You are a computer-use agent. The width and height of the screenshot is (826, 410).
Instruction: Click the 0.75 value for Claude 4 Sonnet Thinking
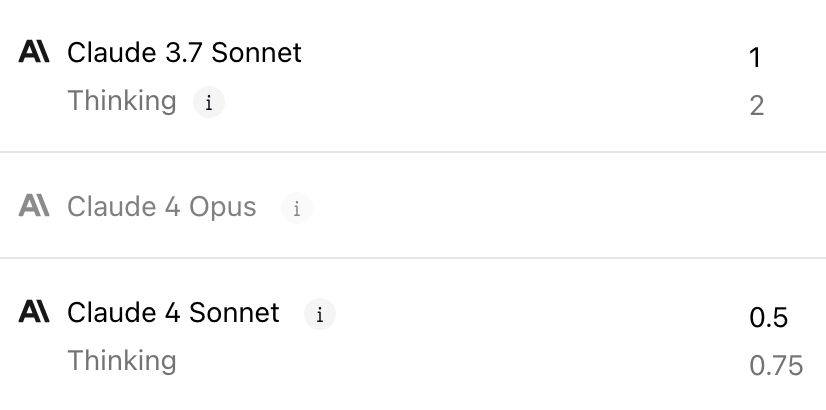775,366
